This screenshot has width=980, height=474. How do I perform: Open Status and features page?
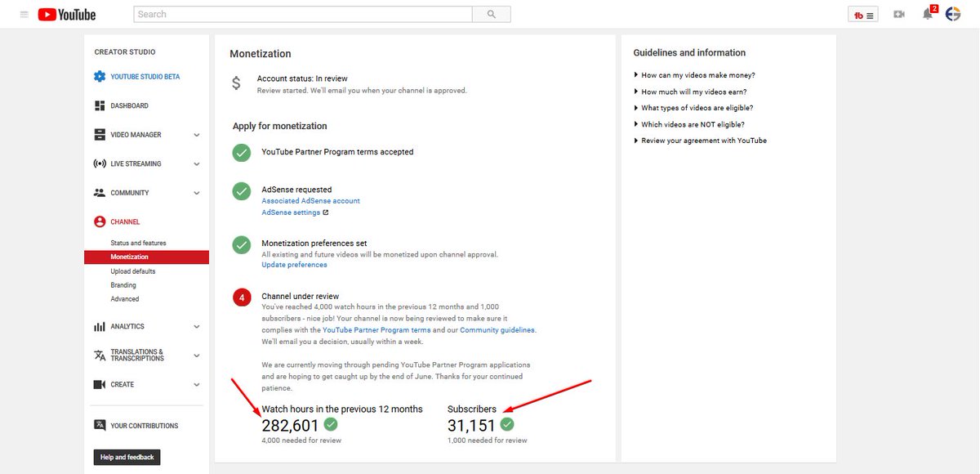click(x=138, y=243)
